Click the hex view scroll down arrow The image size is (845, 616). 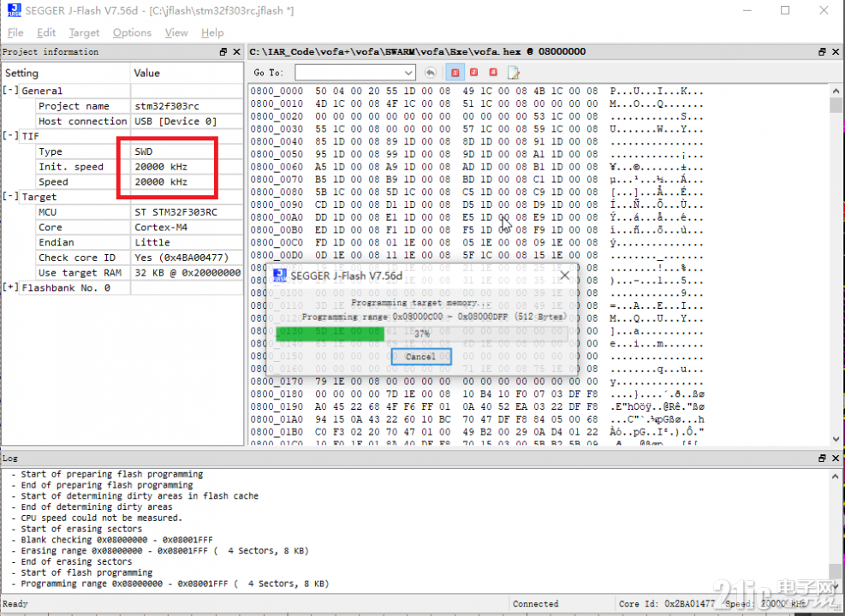click(x=836, y=439)
